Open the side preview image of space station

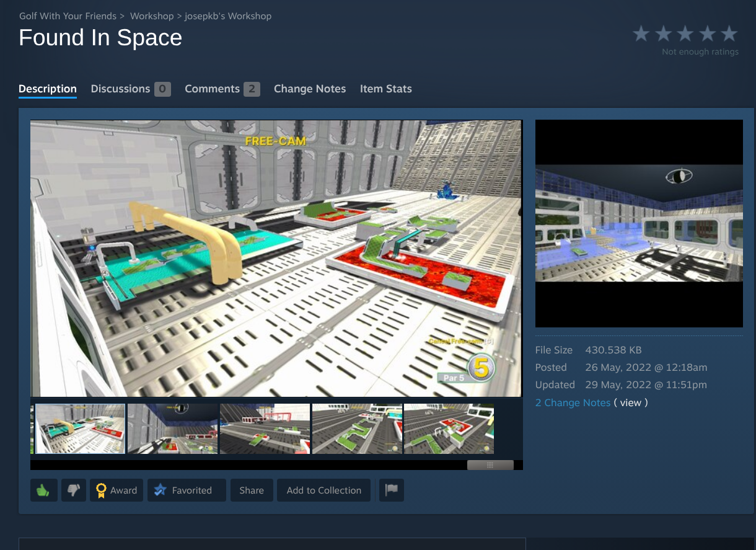pyautogui.click(x=639, y=223)
